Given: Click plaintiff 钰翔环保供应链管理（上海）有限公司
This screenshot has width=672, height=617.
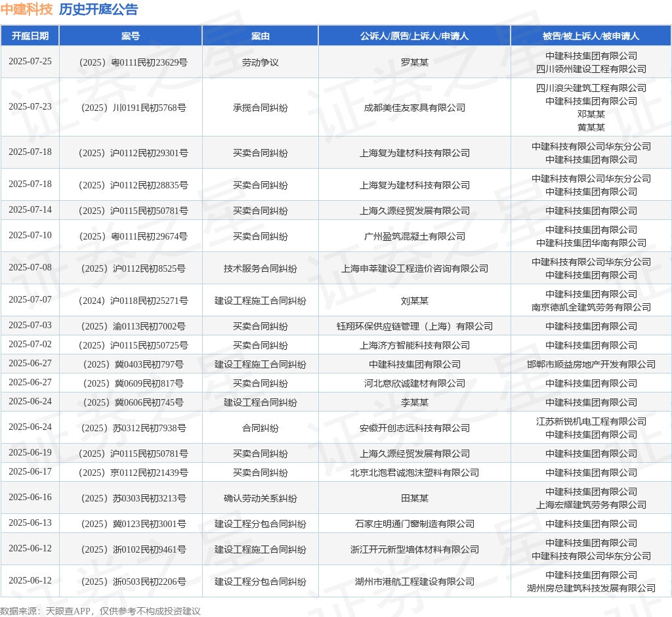Looking at the screenshot, I should [415, 326].
